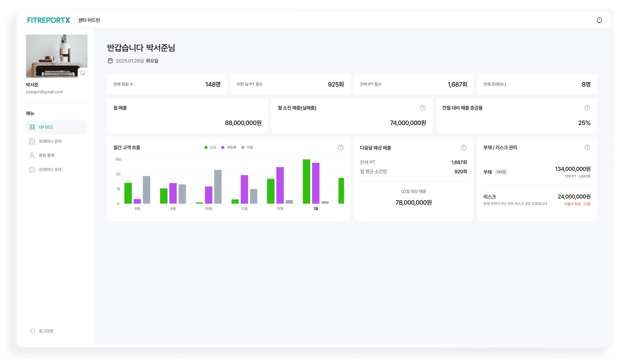Click the calendar icon beside the date
The height and width of the screenshot is (364, 622).
(110, 61)
